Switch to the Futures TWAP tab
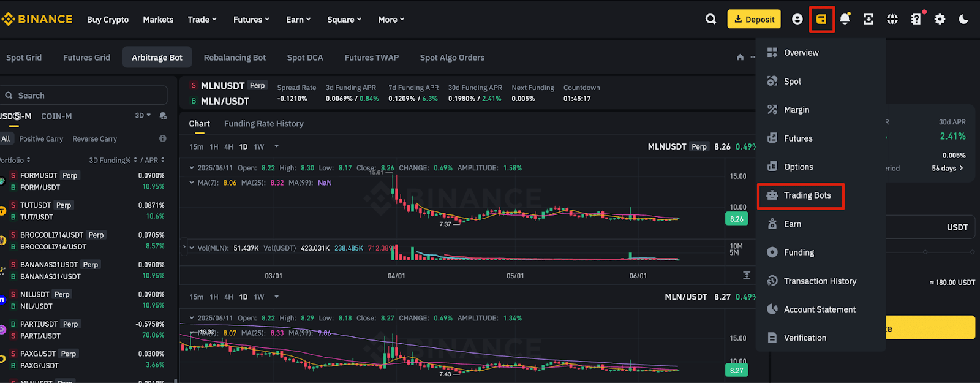The width and height of the screenshot is (980, 383). coord(371,58)
